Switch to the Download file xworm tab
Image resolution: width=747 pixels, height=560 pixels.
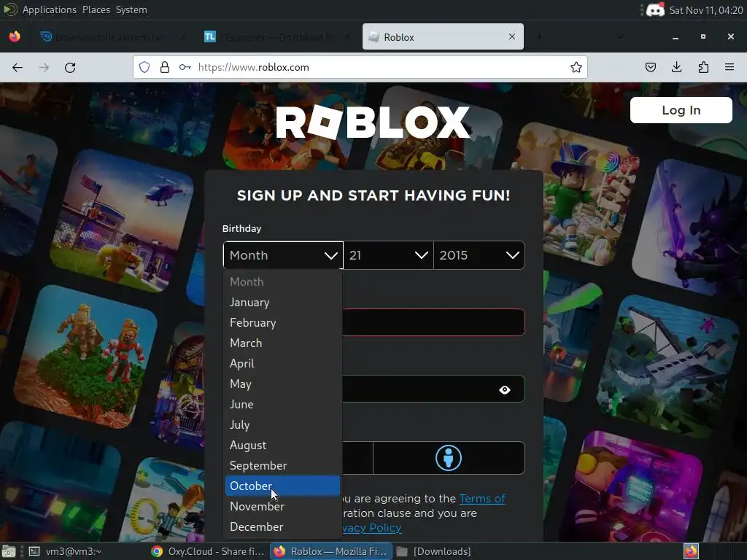pyautogui.click(x=112, y=36)
